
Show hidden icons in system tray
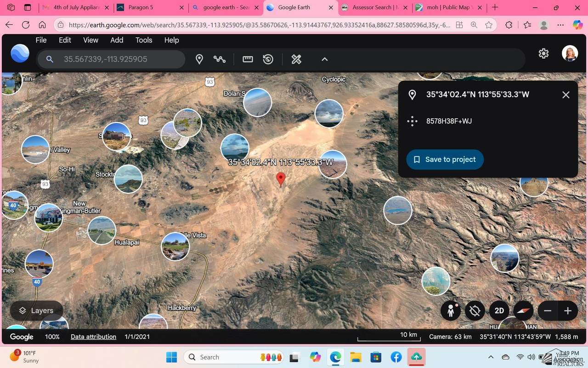[491, 357]
